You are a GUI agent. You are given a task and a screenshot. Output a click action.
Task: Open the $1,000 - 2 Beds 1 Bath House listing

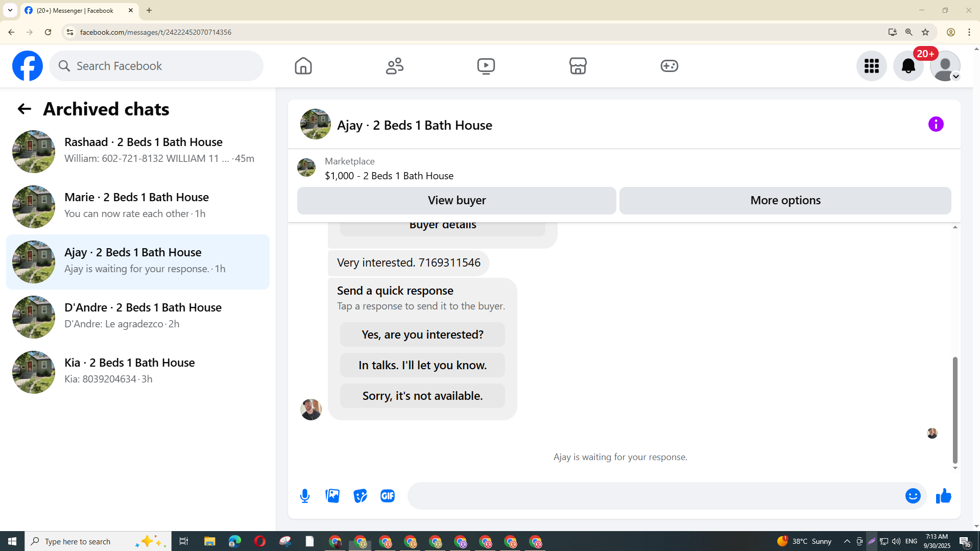point(389,176)
